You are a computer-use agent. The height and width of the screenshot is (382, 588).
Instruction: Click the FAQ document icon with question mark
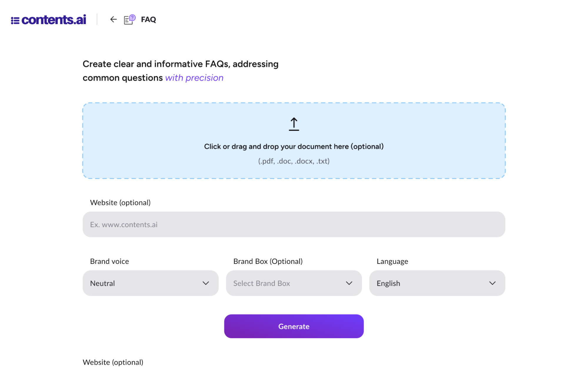129,20
